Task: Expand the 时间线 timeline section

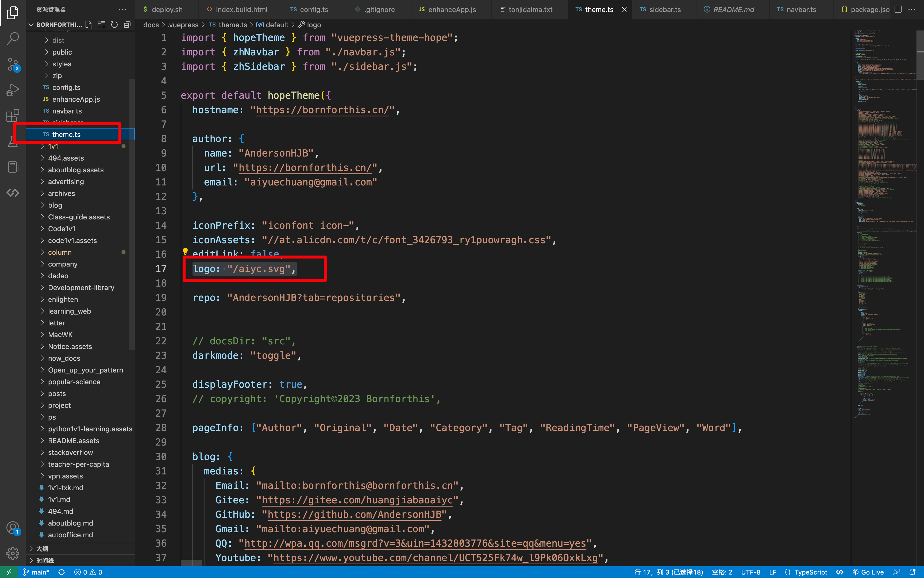Action: 80,560
